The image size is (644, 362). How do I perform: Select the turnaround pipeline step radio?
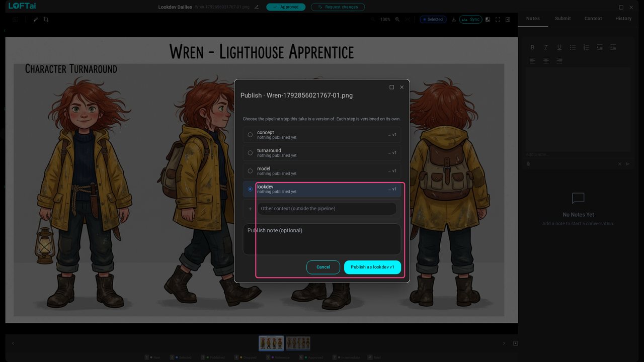(250, 153)
